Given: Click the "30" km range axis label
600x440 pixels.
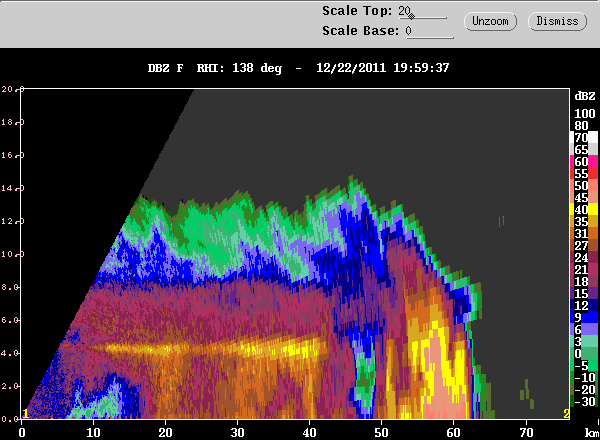Looking at the screenshot, I should point(237,433).
